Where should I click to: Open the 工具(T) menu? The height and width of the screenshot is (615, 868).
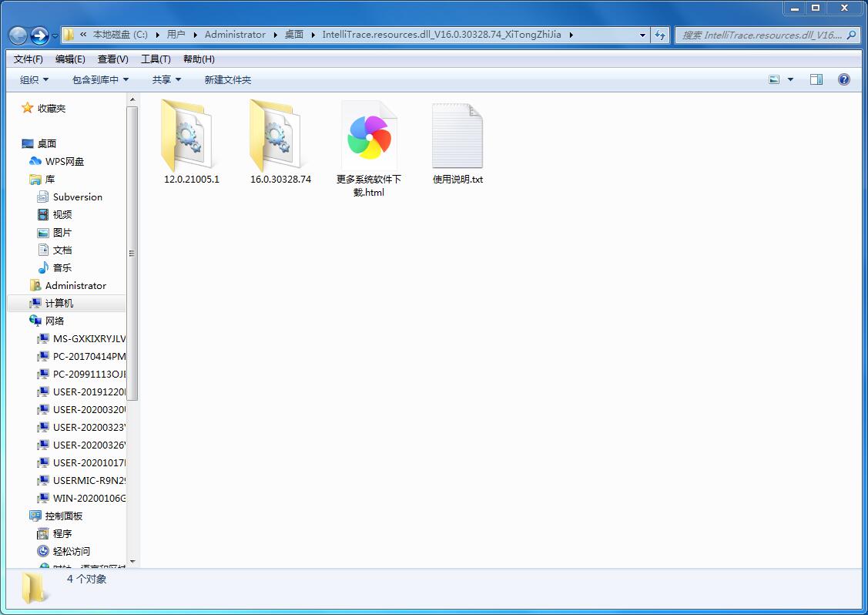click(x=156, y=59)
